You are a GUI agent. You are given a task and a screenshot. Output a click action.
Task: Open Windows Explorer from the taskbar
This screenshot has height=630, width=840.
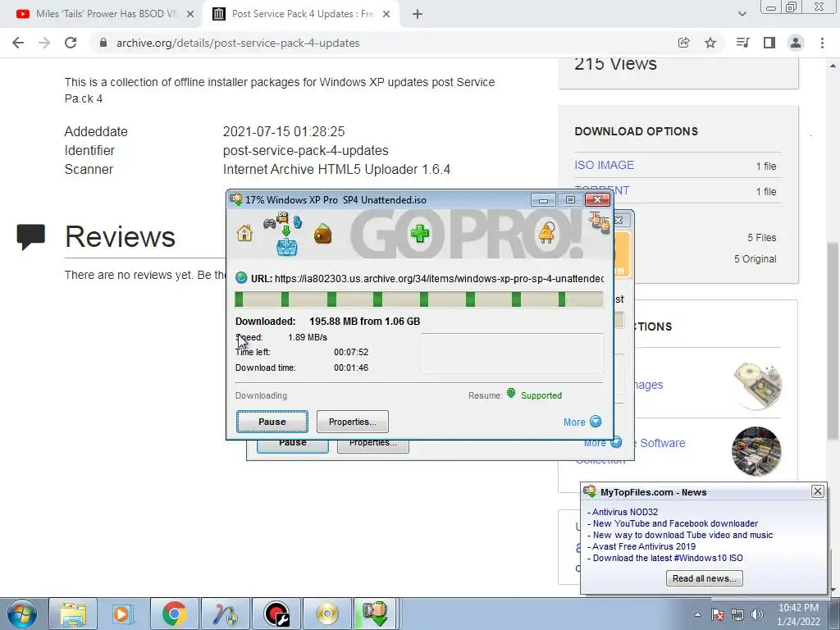pyautogui.click(x=73, y=614)
